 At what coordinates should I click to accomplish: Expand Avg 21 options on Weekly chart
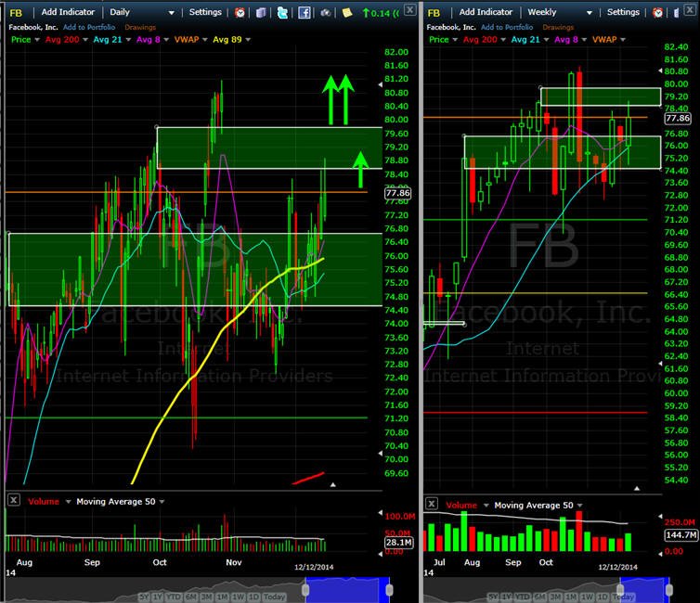click(546, 40)
